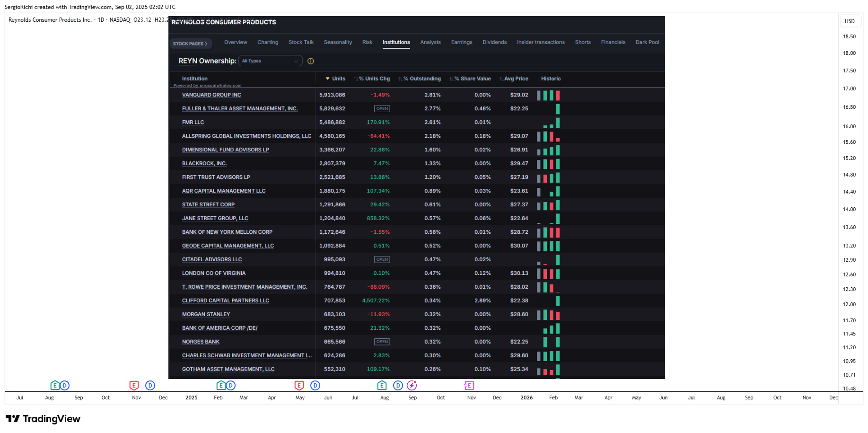This screenshot has height=433, width=868.
Task: Click the 858.32% Jane Street units change
Action: click(378, 219)
